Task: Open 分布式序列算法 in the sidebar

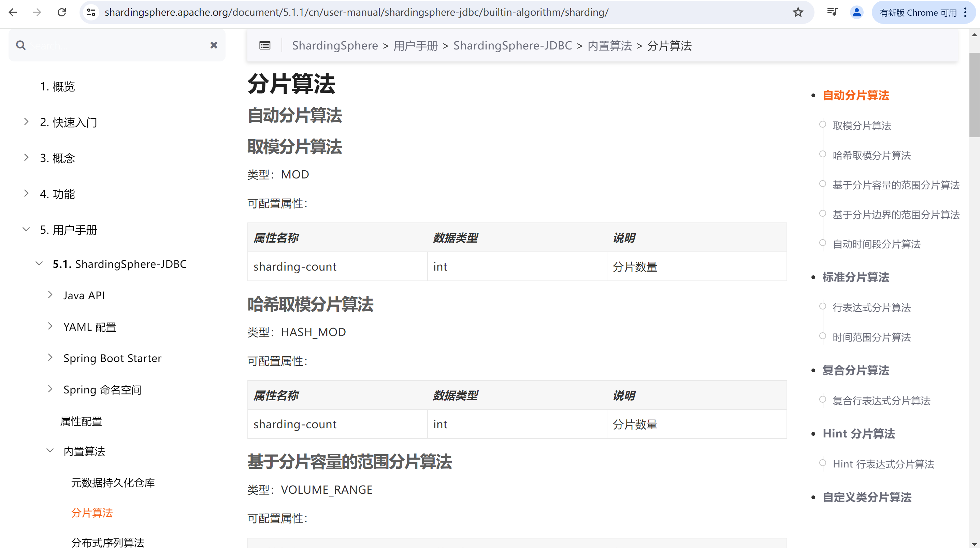Action: point(108,542)
